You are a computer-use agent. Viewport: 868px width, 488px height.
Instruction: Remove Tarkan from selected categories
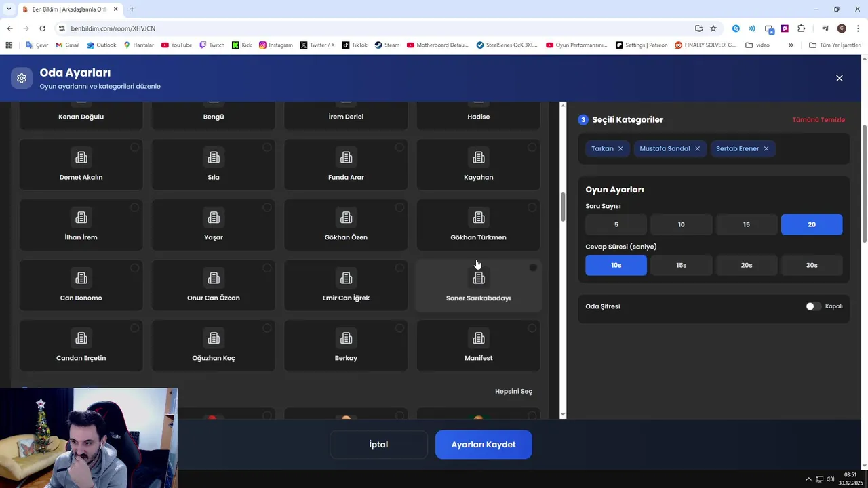pyautogui.click(x=620, y=148)
